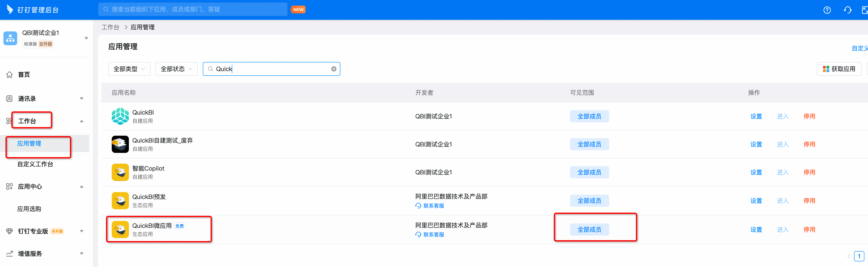Go to 首页 in the sidebar
Image resolution: width=868 pixels, height=267 pixels.
(24, 75)
